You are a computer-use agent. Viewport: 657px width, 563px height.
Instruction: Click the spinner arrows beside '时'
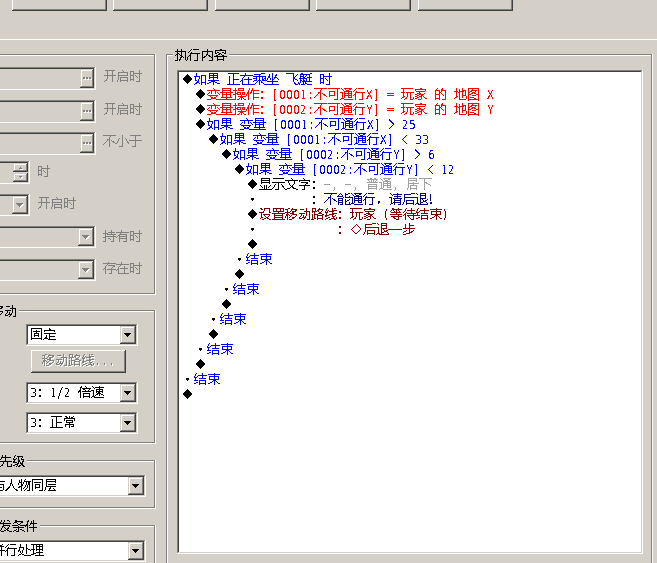click(21, 172)
